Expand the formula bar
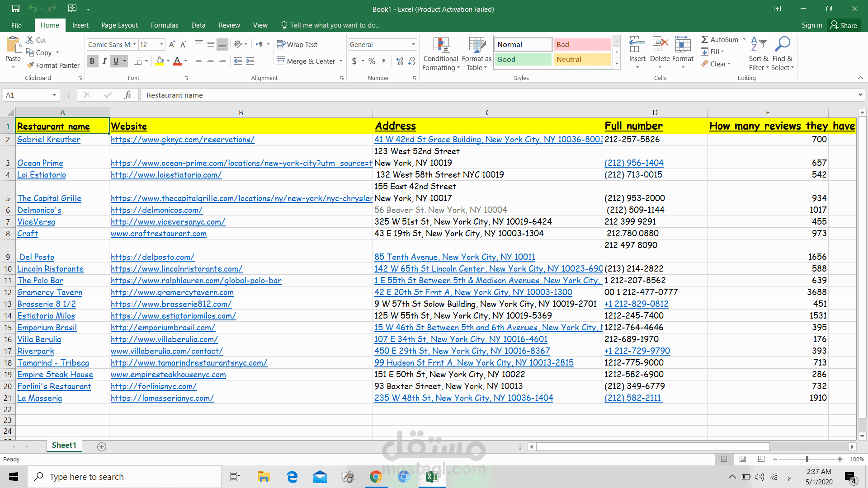868x488 pixels. 860,95
